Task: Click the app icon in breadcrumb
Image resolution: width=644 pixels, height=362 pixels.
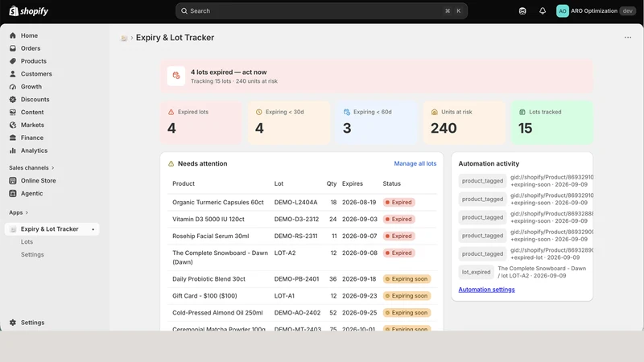Action: click(x=124, y=38)
